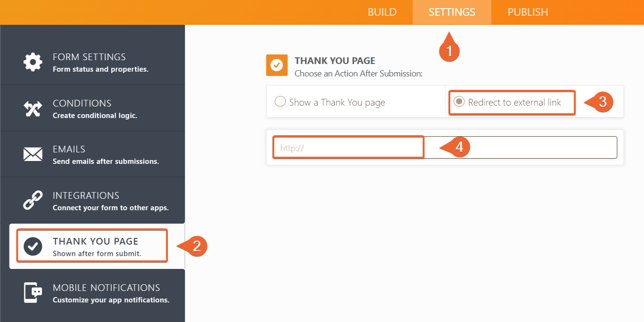The width and height of the screenshot is (644, 322).
Task: Click the Form Settings gear icon
Action: 32,61
